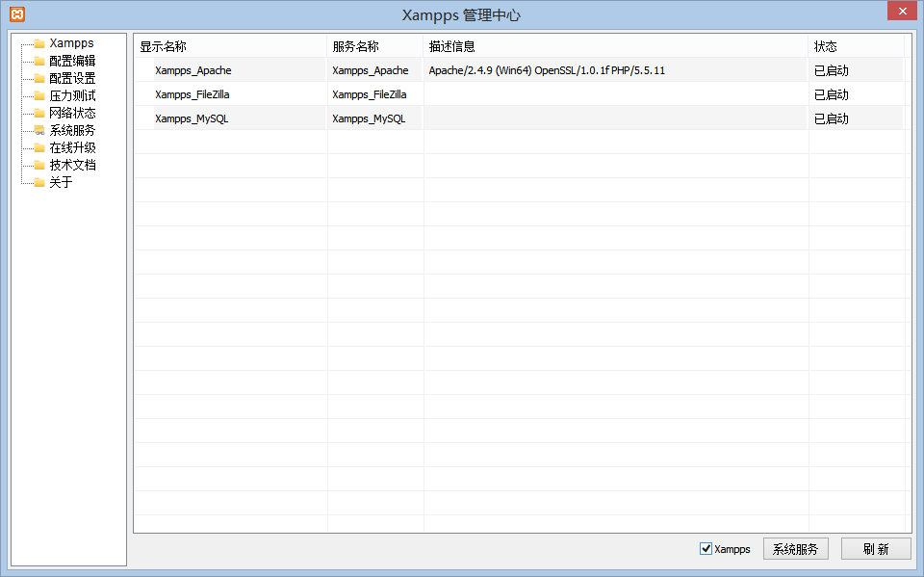The width and height of the screenshot is (924, 577).
Task: Open the 网络状态 tree item
Action: [72, 113]
